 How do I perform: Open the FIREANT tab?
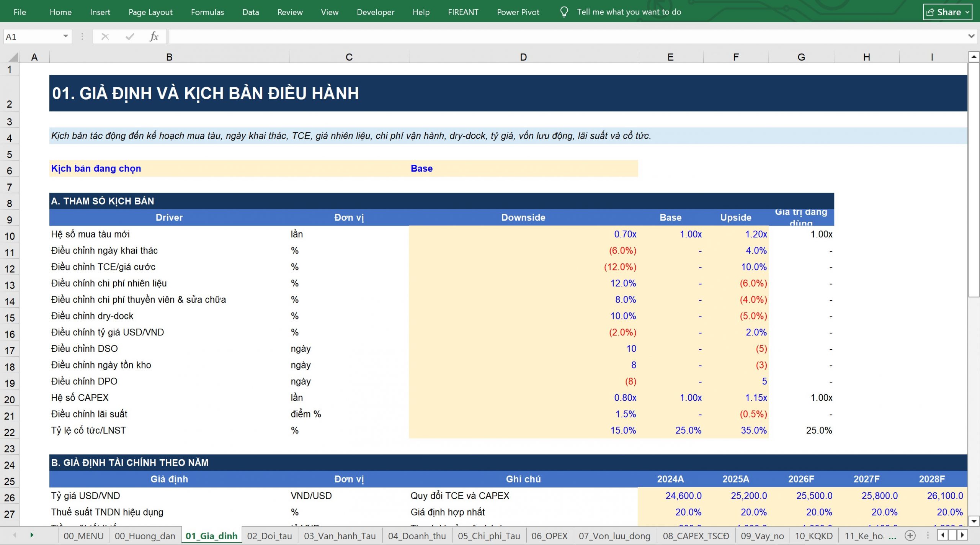coord(463,12)
